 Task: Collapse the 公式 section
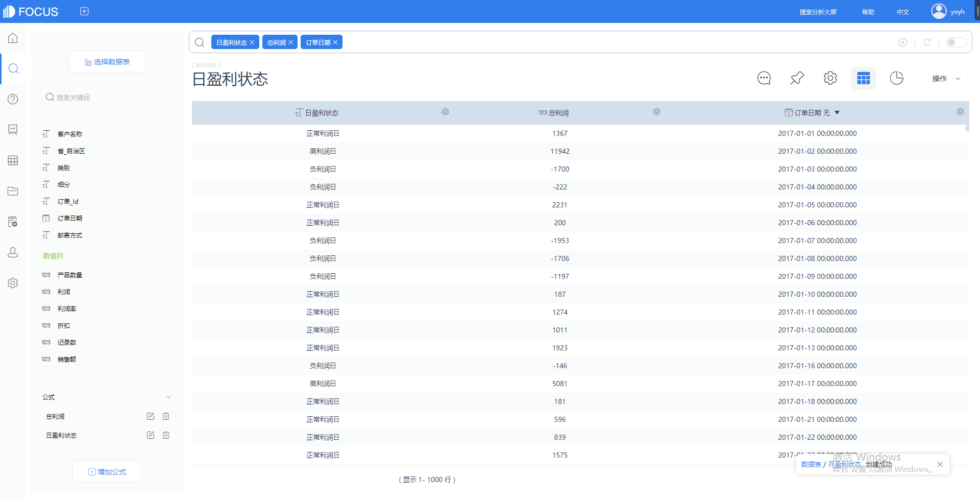pyautogui.click(x=168, y=397)
